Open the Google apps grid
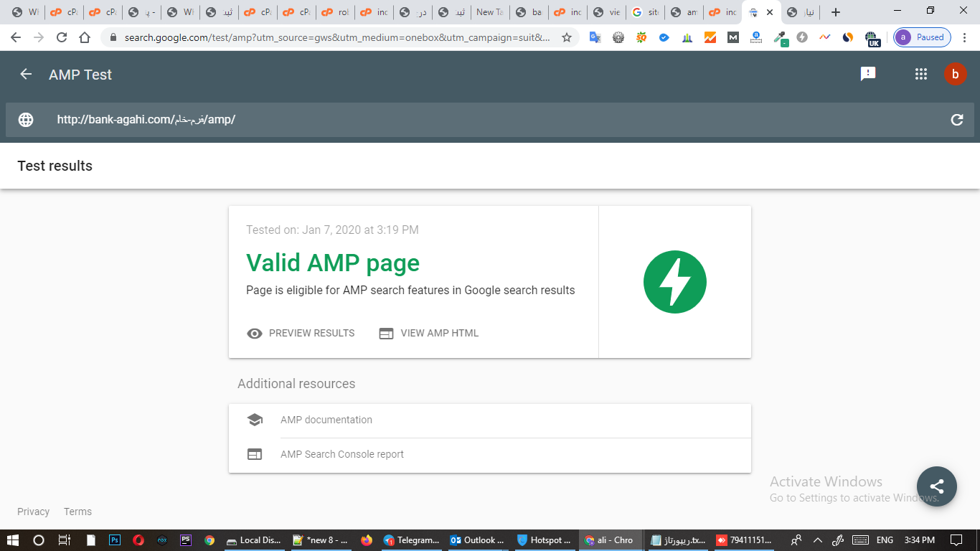Viewport: 980px width, 551px height. (x=921, y=74)
